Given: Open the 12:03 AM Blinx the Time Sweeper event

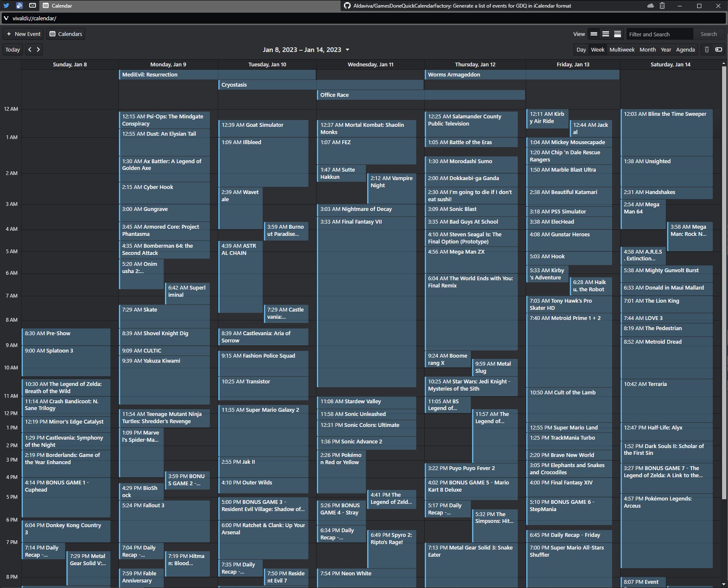Looking at the screenshot, I should click(x=667, y=132).
